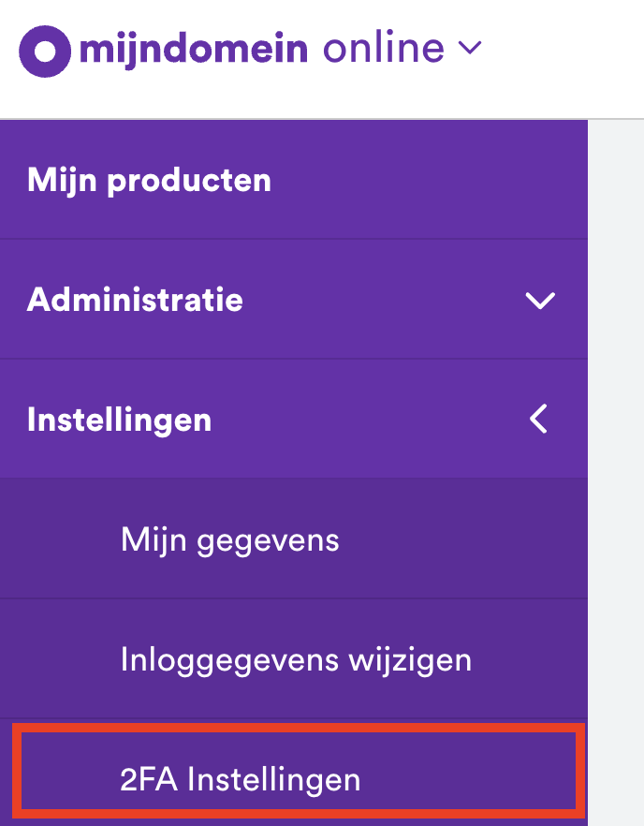This screenshot has height=826, width=644.
Task: Collapse Instellingen using its left chevron
Action: [538, 420]
